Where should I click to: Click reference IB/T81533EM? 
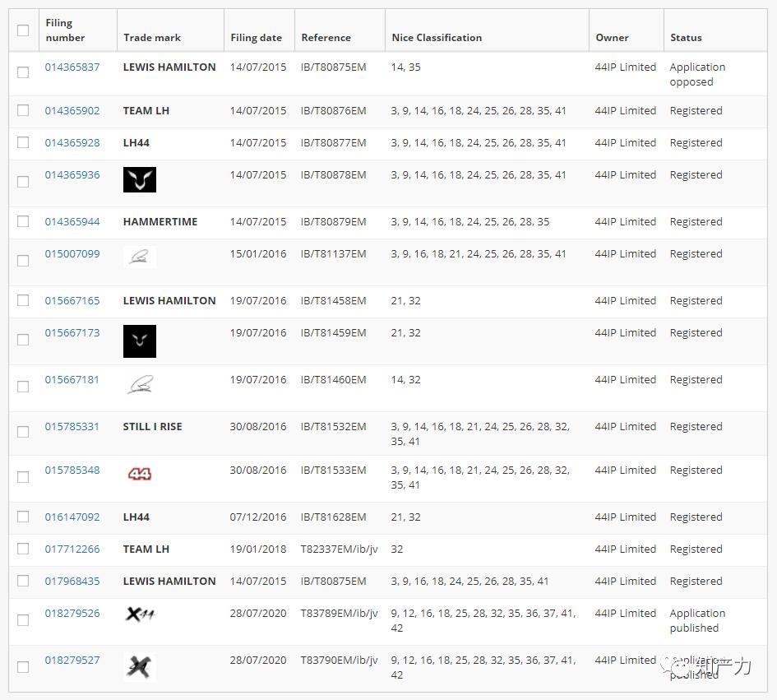pyautogui.click(x=334, y=470)
